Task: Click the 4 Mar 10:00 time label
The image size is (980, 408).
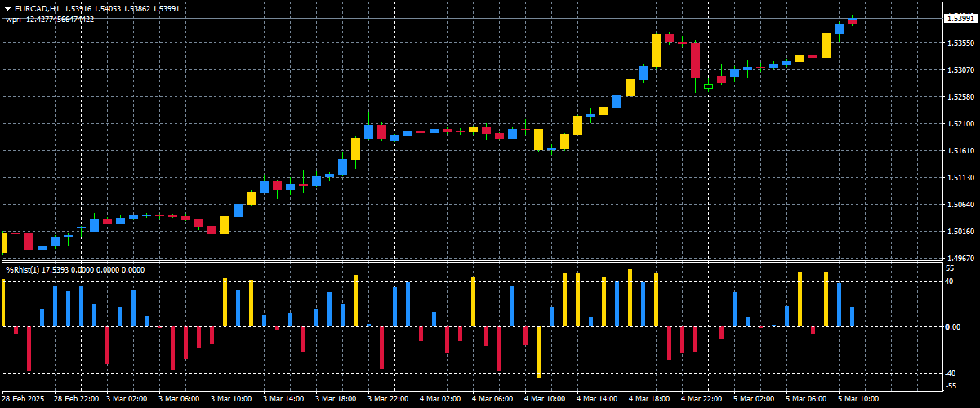Action: click(545, 398)
